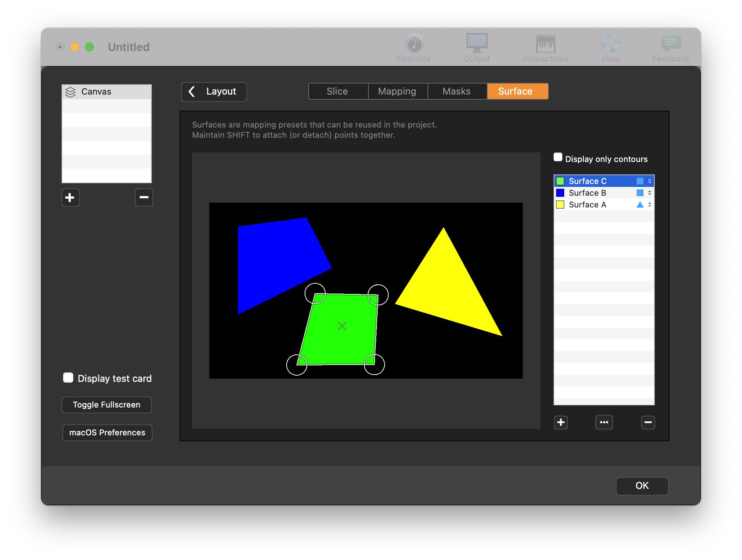The width and height of the screenshot is (742, 560).
Task: Toggle Display test card checkbox
Action: pyautogui.click(x=68, y=378)
